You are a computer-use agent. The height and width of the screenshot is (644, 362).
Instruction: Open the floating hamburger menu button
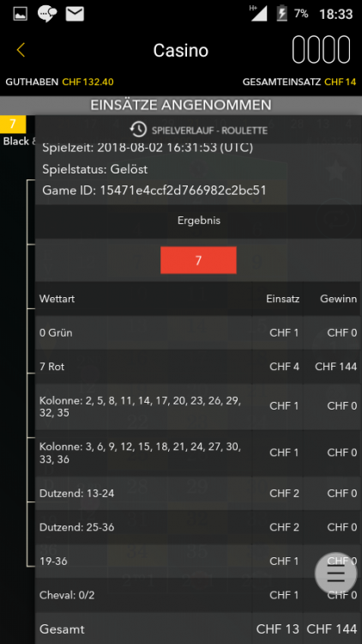(335, 574)
